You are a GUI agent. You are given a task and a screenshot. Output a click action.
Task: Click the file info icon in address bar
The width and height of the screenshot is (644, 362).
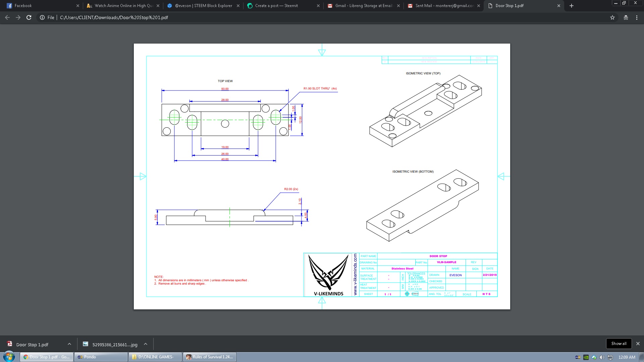pyautogui.click(x=42, y=17)
